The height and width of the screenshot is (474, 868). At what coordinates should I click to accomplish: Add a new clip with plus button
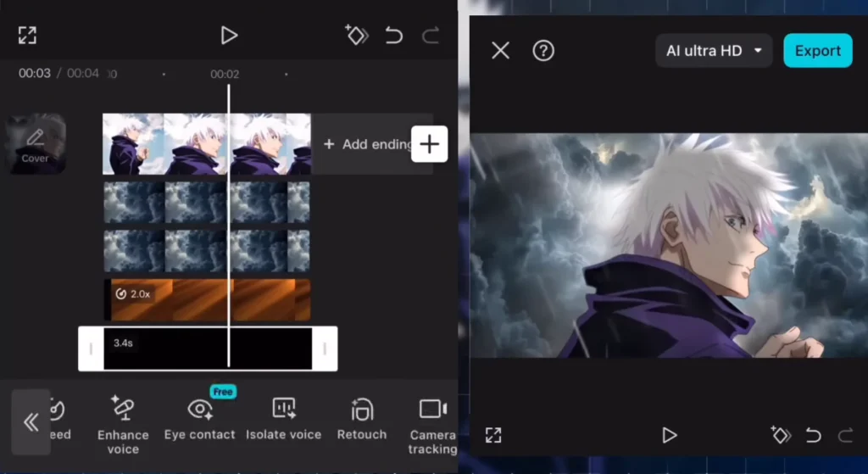(429, 144)
